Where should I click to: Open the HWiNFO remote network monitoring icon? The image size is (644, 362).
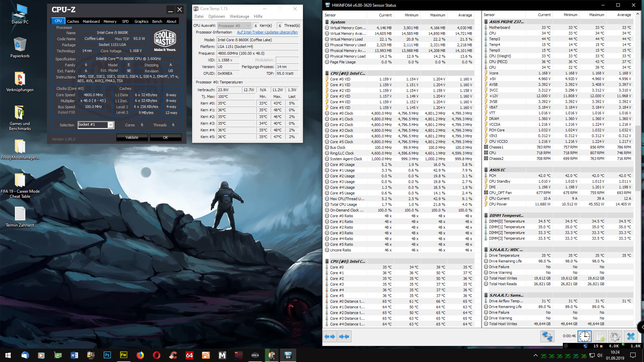[547, 336]
